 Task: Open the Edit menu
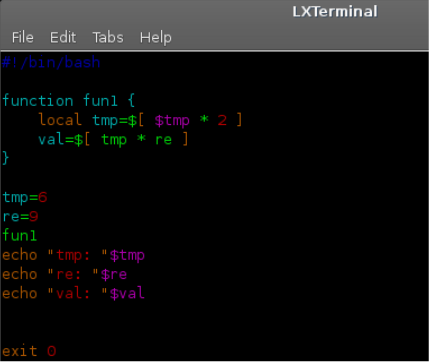tap(63, 37)
